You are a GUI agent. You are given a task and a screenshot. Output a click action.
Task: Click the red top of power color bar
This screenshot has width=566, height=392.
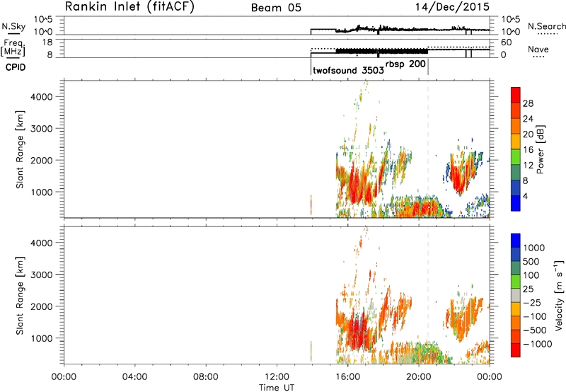[516, 93]
